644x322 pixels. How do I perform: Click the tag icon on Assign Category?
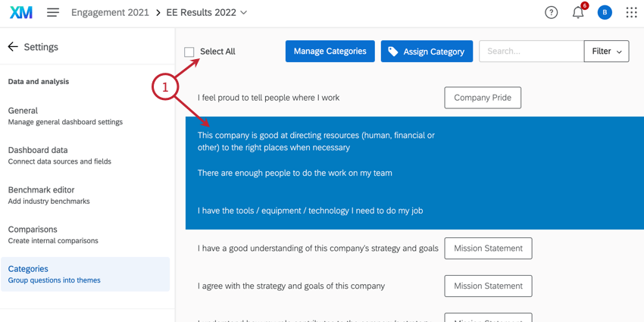[393, 52]
